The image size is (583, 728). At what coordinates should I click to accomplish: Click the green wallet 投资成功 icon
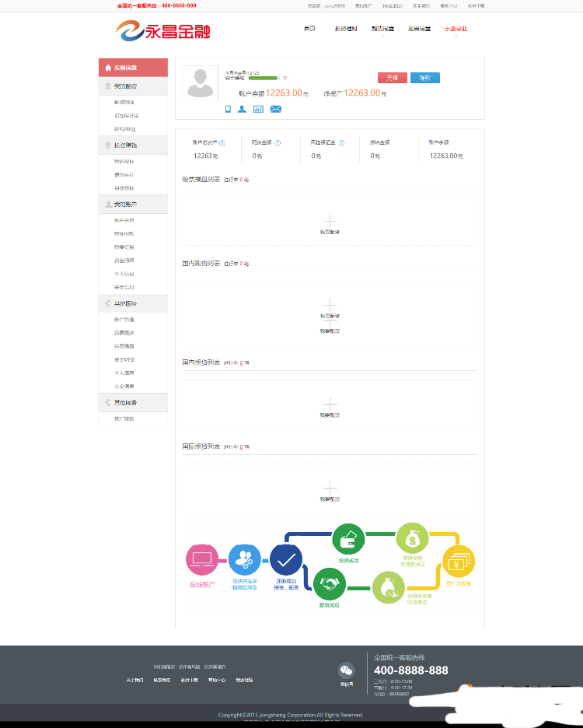348,539
